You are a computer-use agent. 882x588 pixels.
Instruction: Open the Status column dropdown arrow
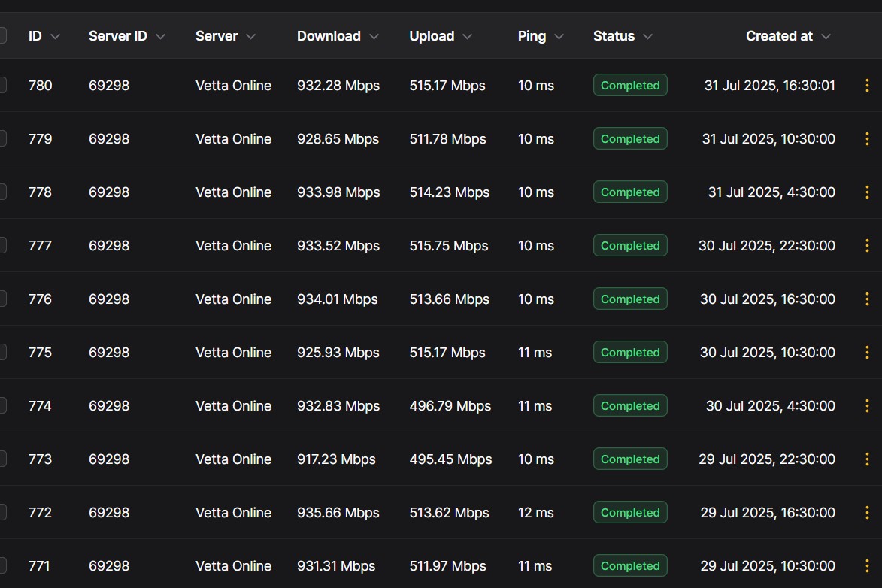[x=647, y=37]
